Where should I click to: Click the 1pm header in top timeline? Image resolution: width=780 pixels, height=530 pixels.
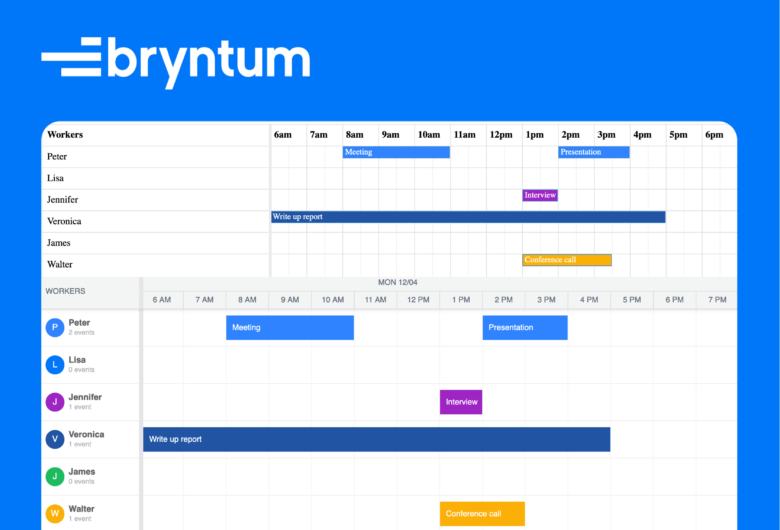(540, 135)
